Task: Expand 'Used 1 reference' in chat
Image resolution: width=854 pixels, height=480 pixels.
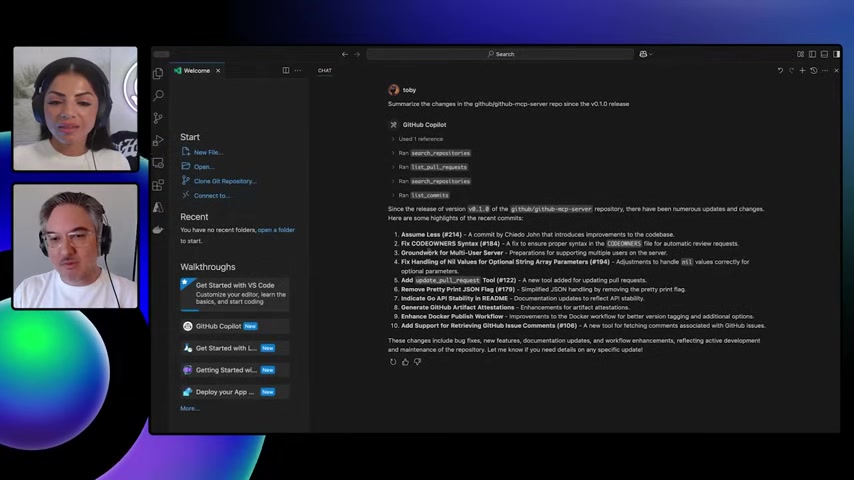Action: [417, 139]
